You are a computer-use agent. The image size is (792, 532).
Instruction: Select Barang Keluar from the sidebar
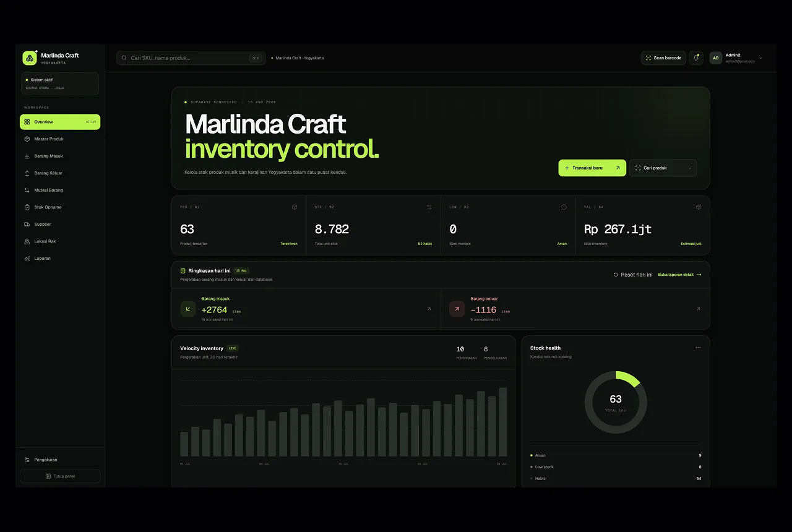[x=60, y=173]
